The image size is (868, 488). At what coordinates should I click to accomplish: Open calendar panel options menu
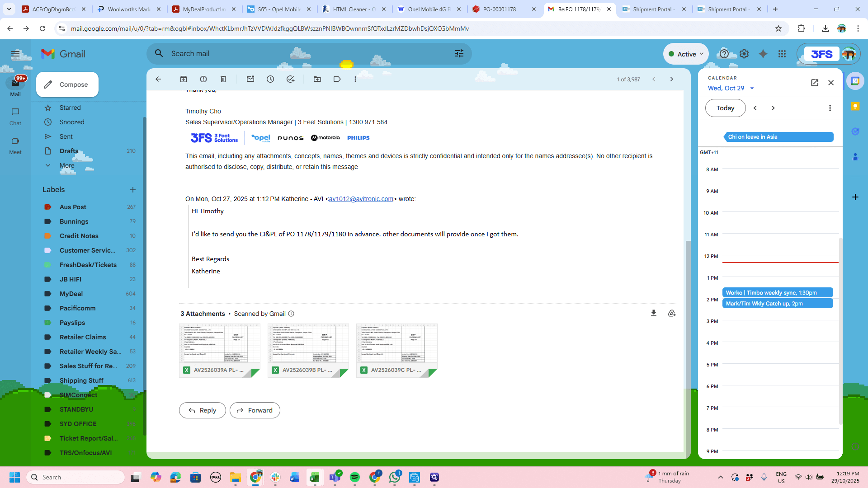(x=830, y=108)
